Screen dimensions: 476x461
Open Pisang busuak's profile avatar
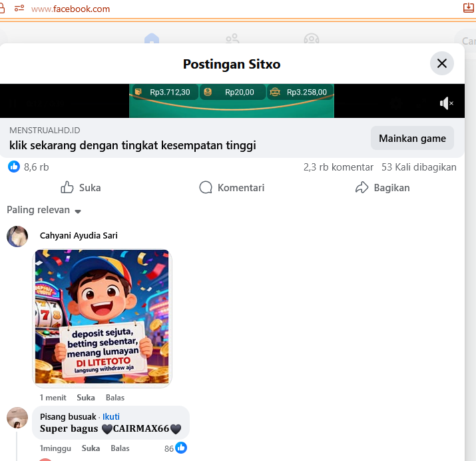pyautogui.click(x=17, y=418)
